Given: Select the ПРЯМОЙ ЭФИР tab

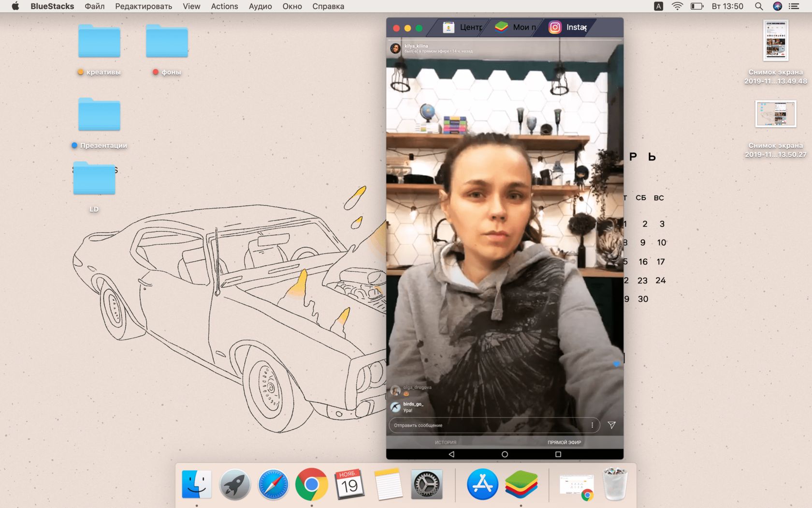Looking at the screenshot, I should tap(564, 442).
